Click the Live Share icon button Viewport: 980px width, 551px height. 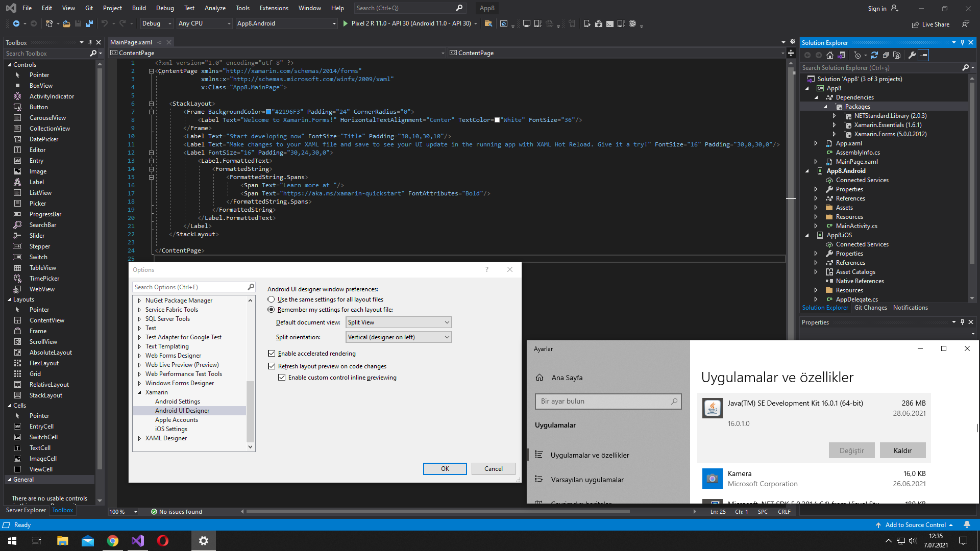(x=931, y=24)
